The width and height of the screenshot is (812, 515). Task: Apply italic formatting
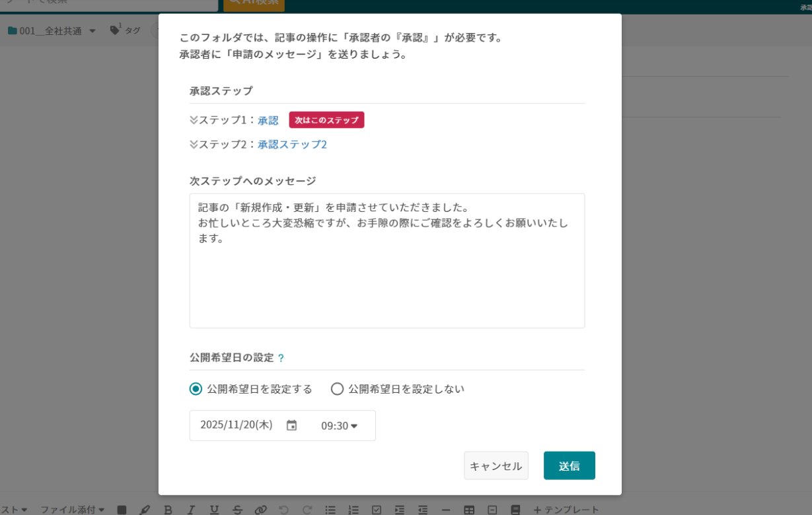[192, 509]
